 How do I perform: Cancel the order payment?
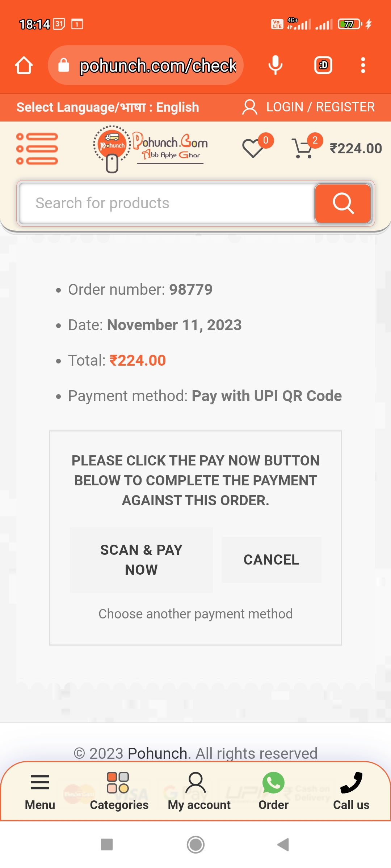pyautogui.click(x=271, y=560)
